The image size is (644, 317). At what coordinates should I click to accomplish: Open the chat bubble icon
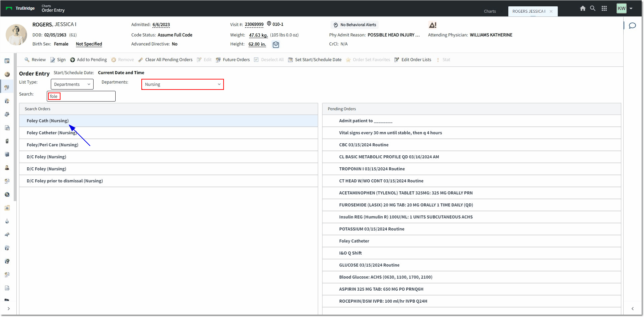pyautogui.click(x=632, y=26)
